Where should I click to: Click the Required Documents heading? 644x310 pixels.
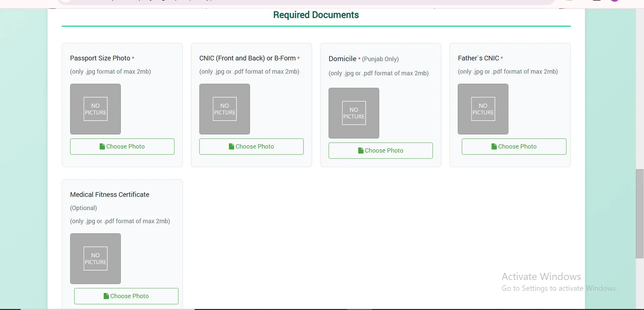click(316, 15)
